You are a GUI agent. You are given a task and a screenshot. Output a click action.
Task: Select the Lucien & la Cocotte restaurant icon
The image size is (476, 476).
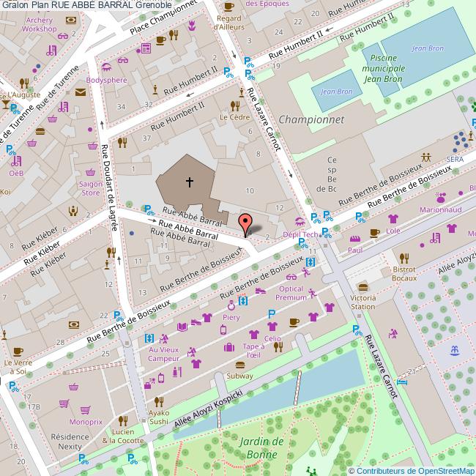click(122, 420)
